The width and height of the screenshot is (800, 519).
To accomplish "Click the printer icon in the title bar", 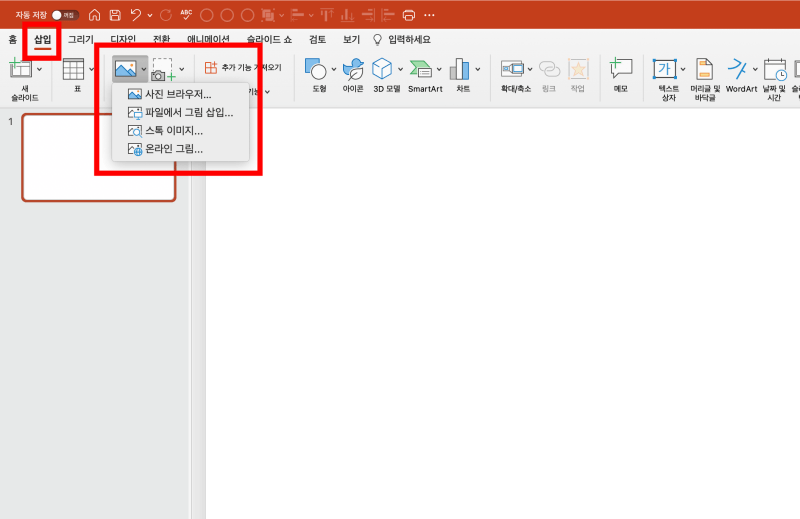I will click(409, 15).
